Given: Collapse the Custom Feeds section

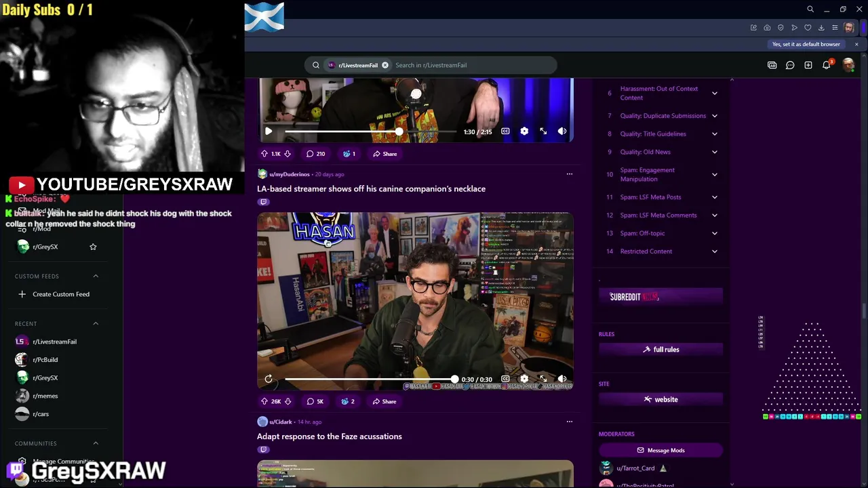Looking at the screenshot, I should tap(96, 276).
